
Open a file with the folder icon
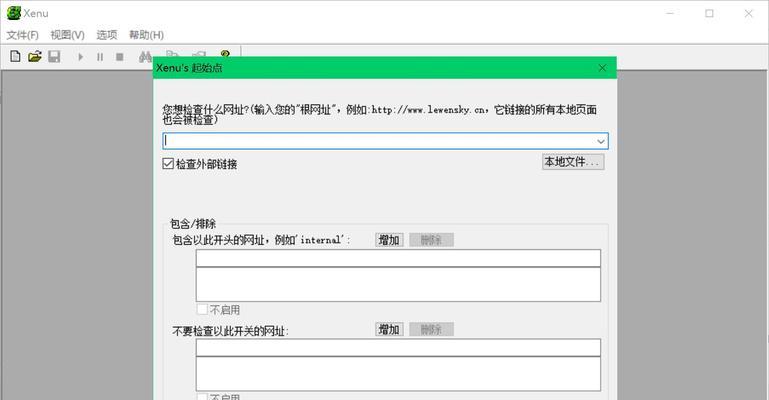35,56
